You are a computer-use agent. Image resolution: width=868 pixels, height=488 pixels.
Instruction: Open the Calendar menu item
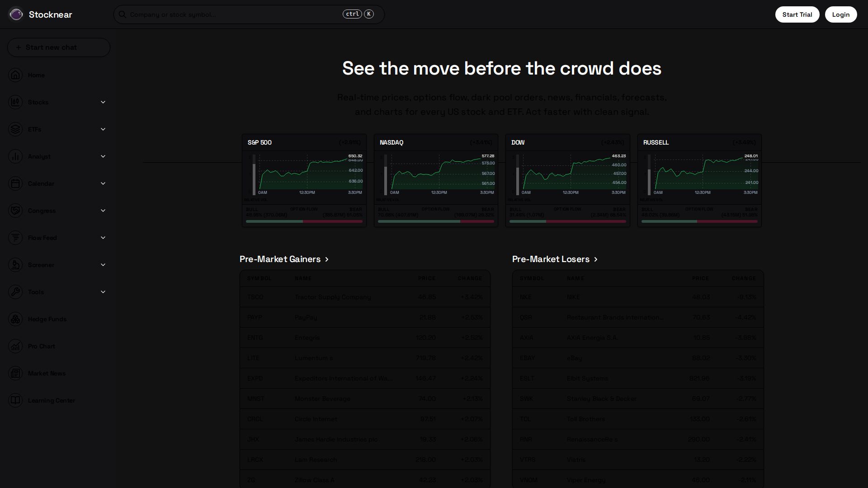click(41, 183)
